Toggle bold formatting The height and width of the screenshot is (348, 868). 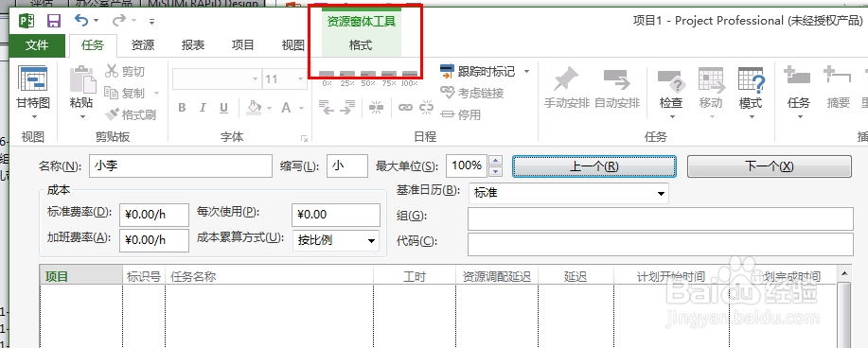tap(182, 108)
